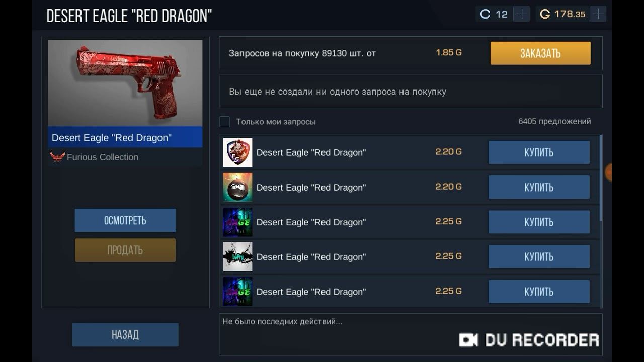Viewport: 644px width, 362px height.
Task: Enable the Только мои запросы checkbox
Action: point(225,122)
